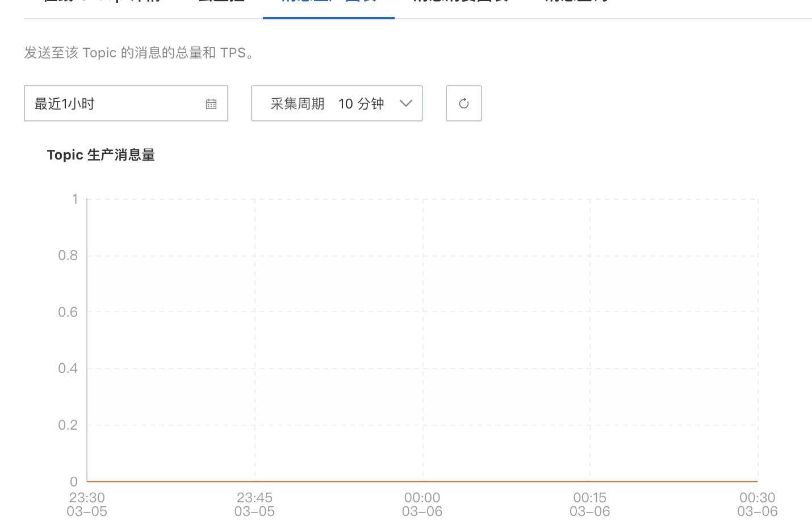The height and width of the screenshot is (529, 812).
Task: Open the tab just left of the active tab
Action: 221,2
